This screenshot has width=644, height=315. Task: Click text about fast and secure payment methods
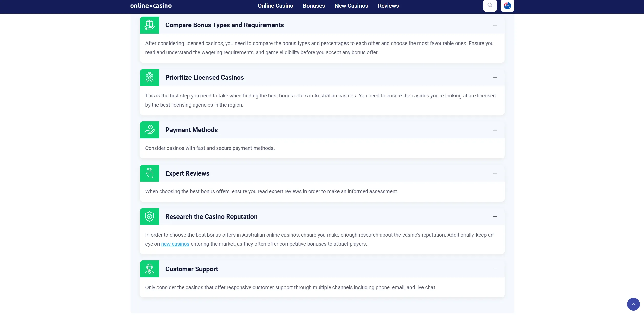(x=210, y=148)
